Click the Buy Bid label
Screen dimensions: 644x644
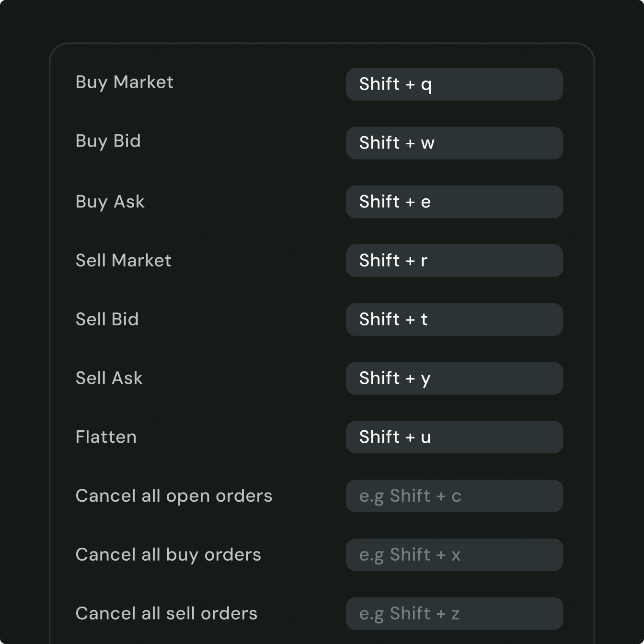click(108, 141)
